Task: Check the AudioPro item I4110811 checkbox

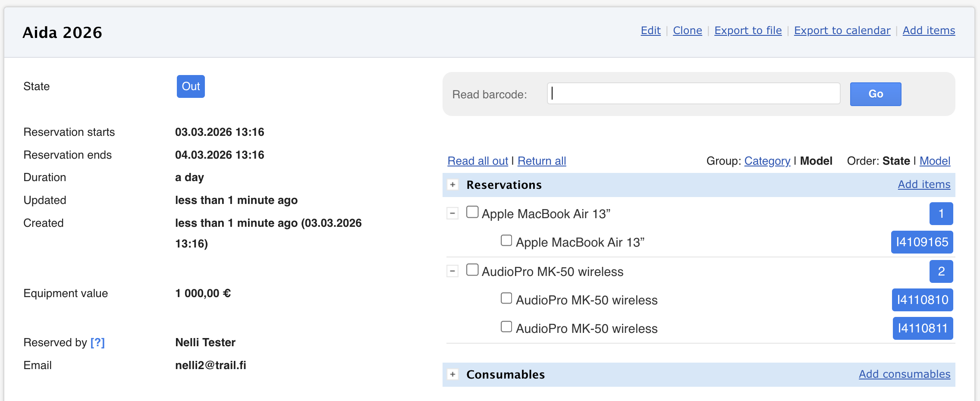Action: [x=506, y=327]
